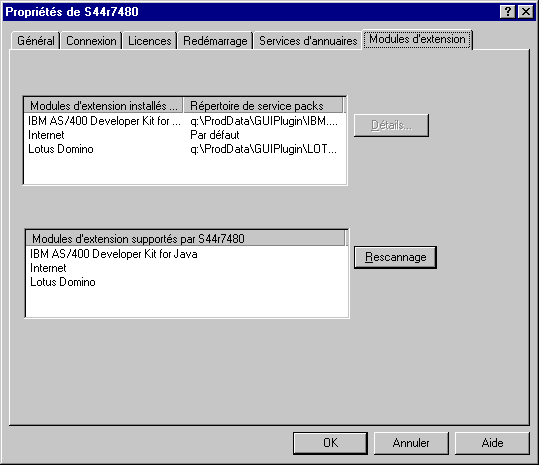Click the Détails button
This screenshot has width=539, height=465.
(391, 125)
